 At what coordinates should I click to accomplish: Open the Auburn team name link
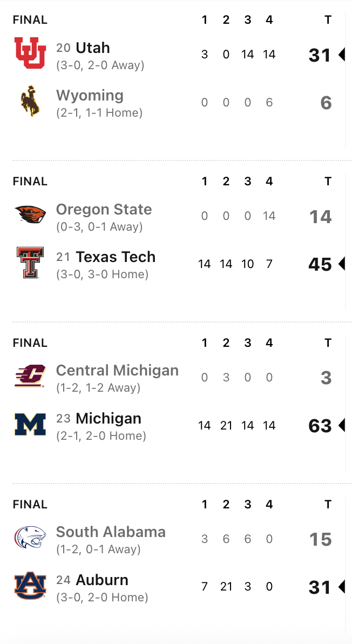[102, 580]
